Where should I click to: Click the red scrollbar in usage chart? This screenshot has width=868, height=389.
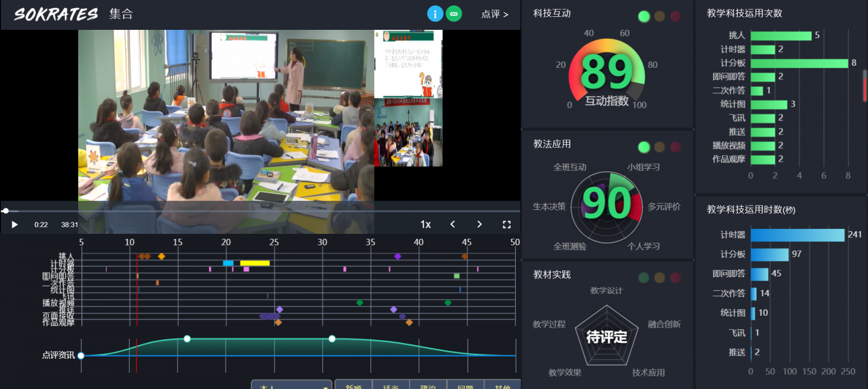pos(865,86)
